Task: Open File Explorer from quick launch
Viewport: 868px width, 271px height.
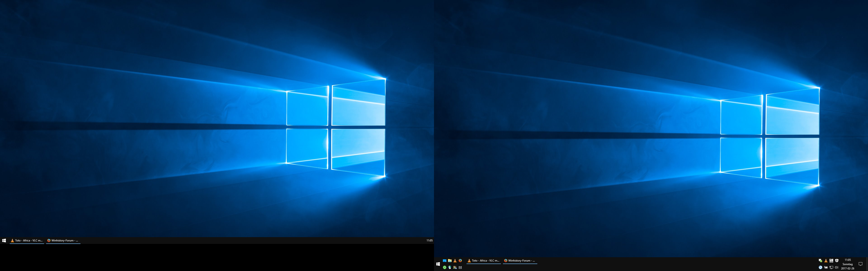Action: coord(450,261)
